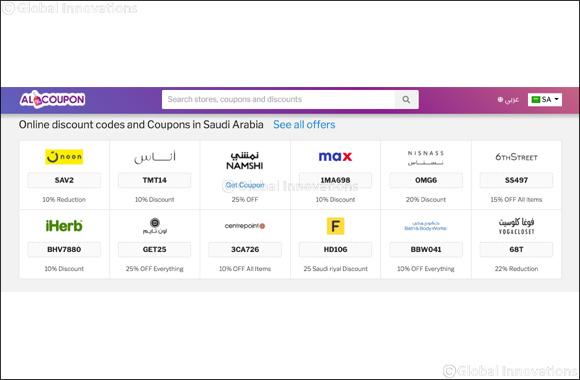The height and width of the screenshot is (380, 580).
Task: Click the noon store logo
Action: (64, 157)
